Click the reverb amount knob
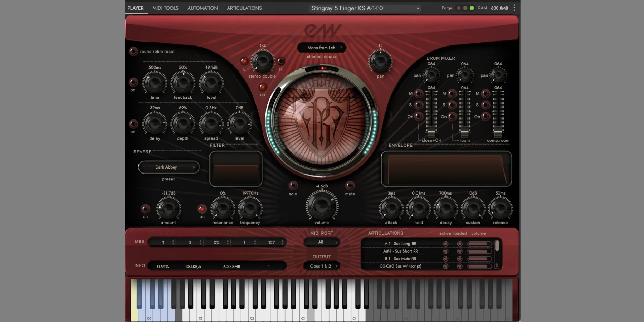 point(169,208)
